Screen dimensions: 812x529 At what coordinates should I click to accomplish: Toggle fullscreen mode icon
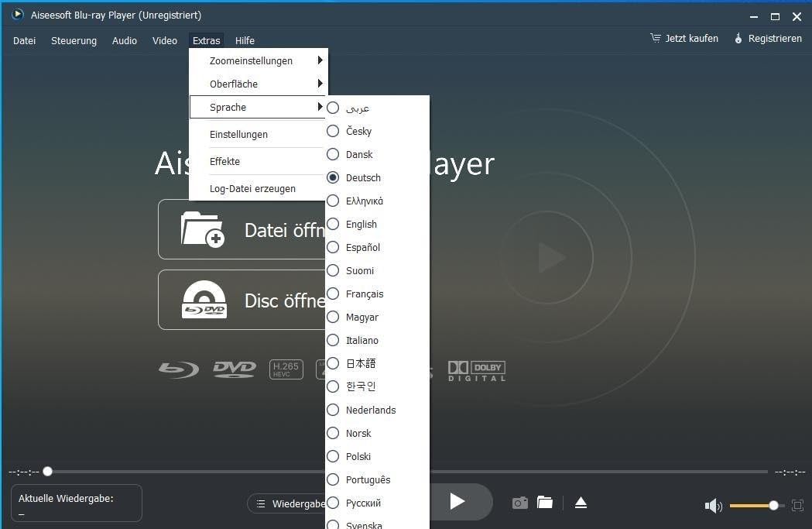[798, 505]
